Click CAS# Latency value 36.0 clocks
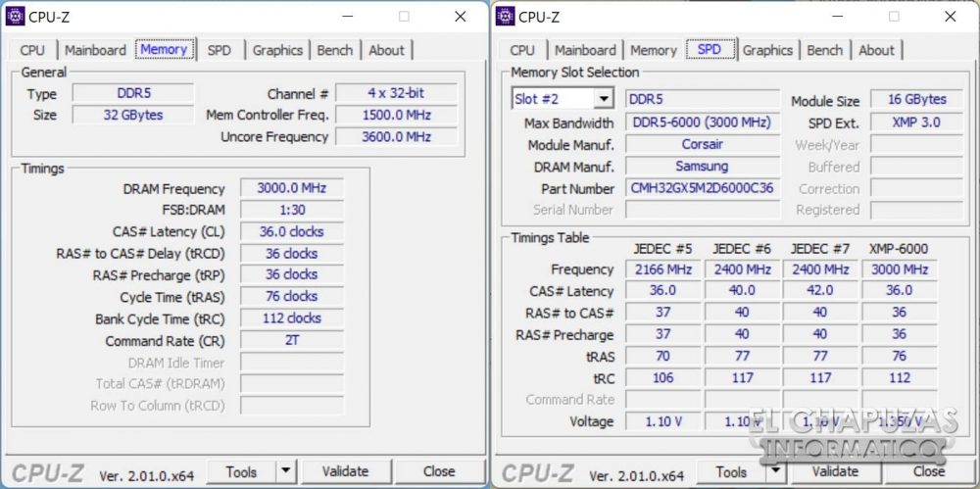 point(292,231)
